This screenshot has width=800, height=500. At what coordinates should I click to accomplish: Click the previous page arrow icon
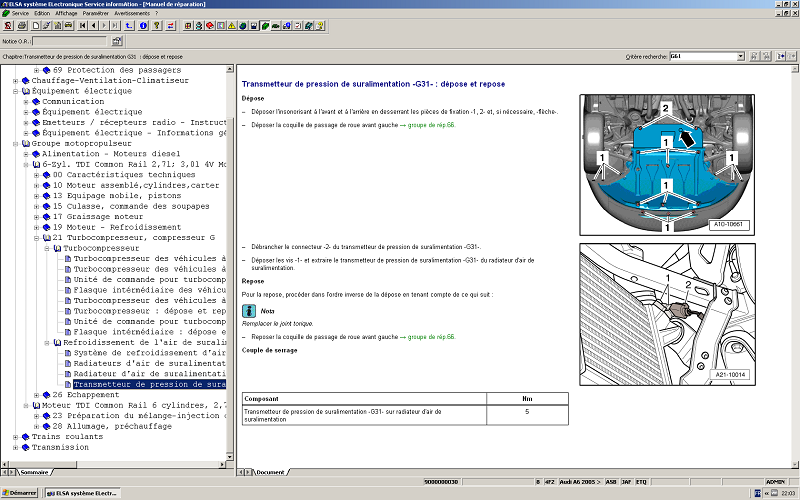click(x=93, y=26)
